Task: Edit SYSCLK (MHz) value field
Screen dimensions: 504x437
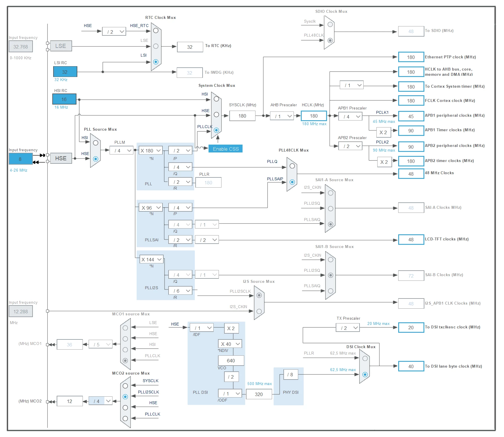Action: (242, 116)
